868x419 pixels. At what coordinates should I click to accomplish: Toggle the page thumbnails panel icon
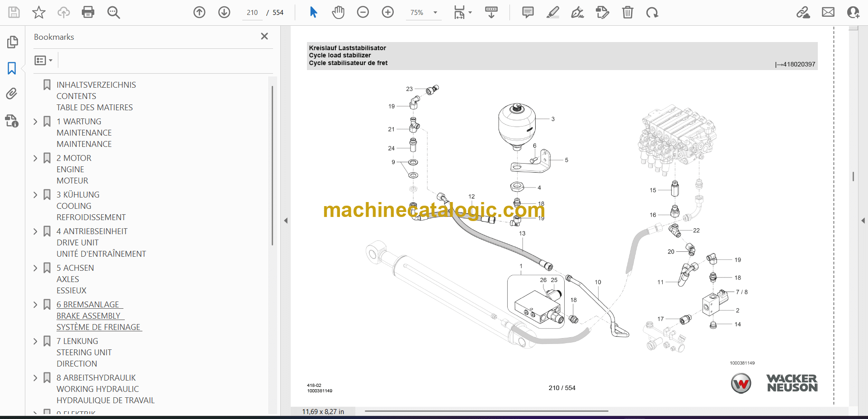click(x=12, y=42)
